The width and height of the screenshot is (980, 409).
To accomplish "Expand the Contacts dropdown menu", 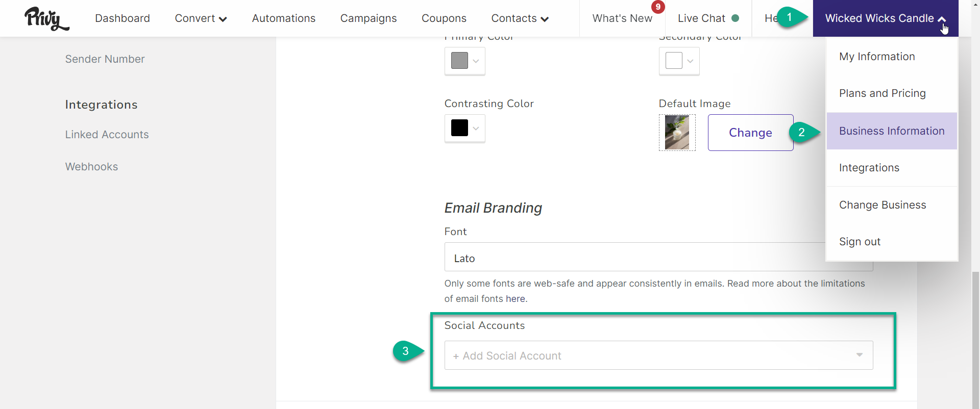I will point(520,18).
